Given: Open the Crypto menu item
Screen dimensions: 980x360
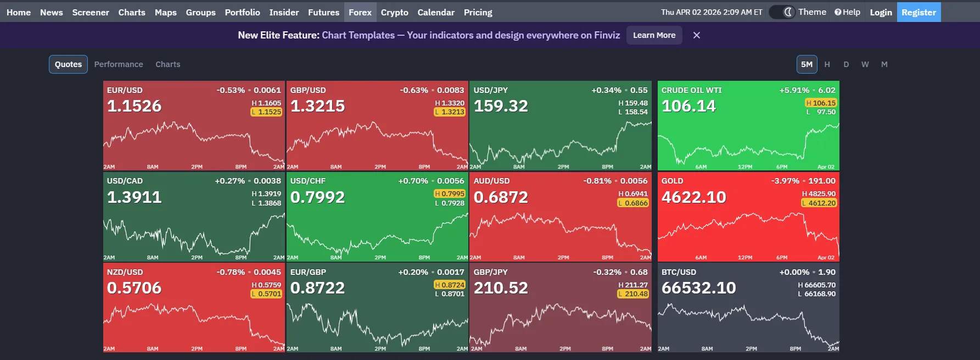Looking at the screenshot, I should [x=394, y=12].
